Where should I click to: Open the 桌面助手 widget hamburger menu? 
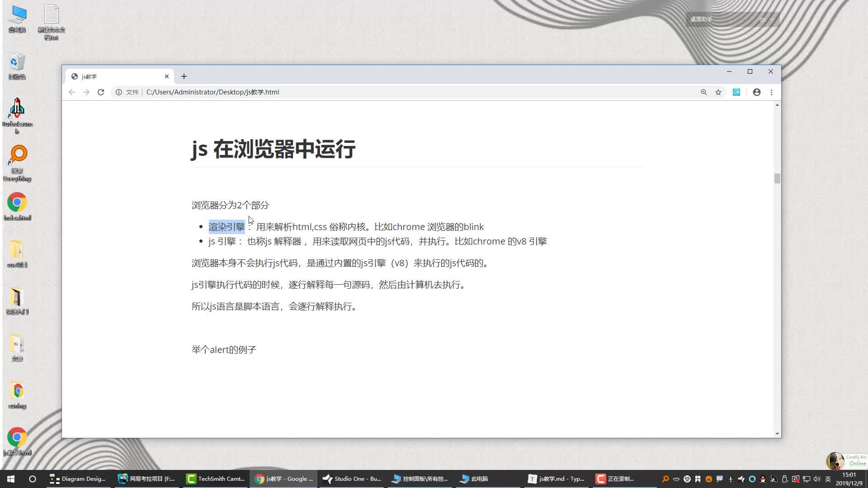click(x=762, y=19)
